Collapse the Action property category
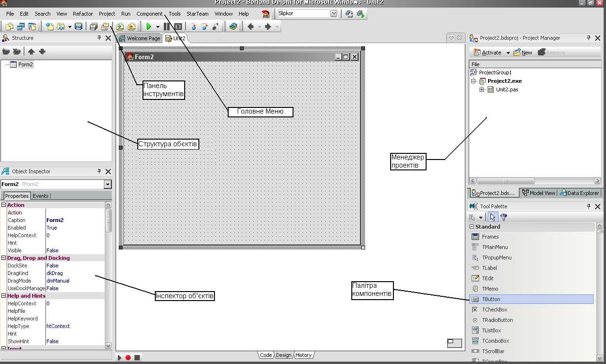Screen dimensions: 606x364 pyautogui.click(x=3, y=205)
